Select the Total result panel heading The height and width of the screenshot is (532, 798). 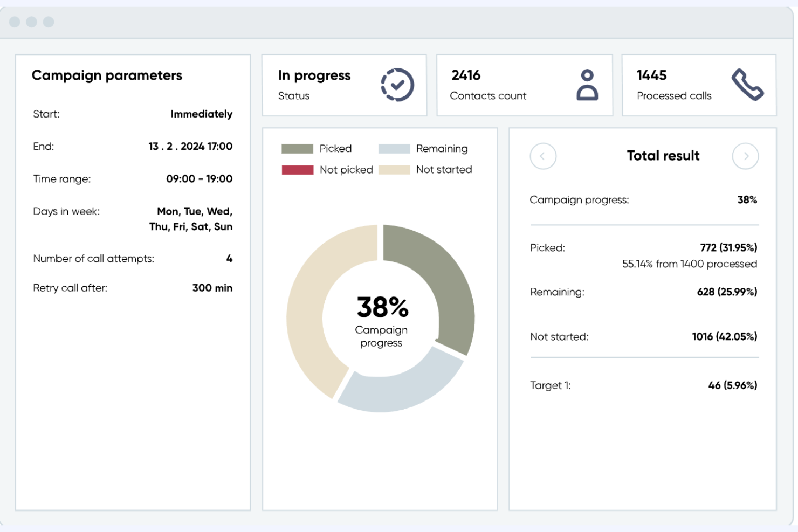coord(663,155)
